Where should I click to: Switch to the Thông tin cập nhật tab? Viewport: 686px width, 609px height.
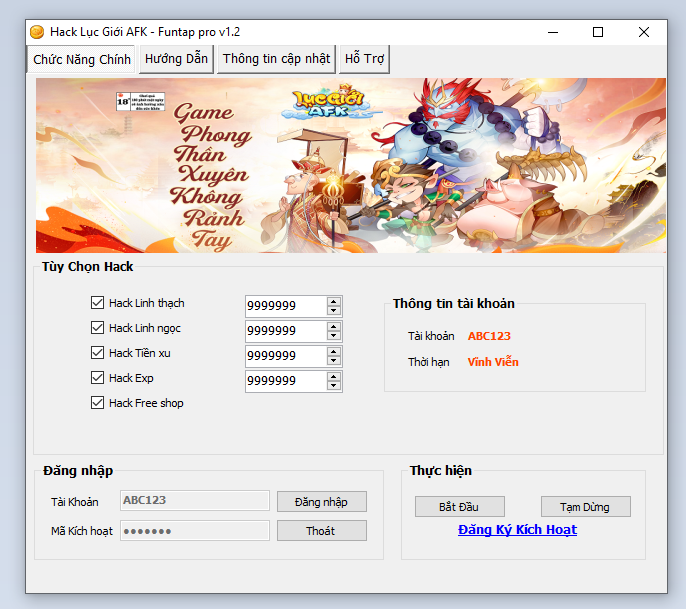click(276, 59)
